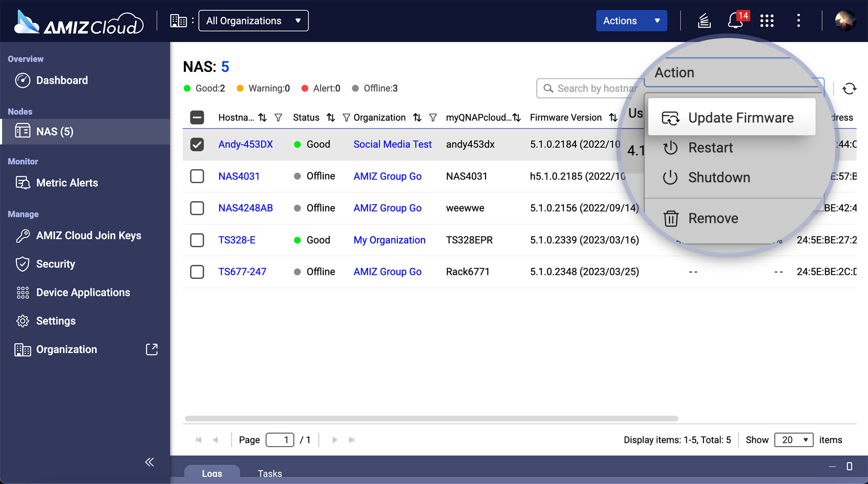Open the Metric Alerts panel

(x=67, y=183)
